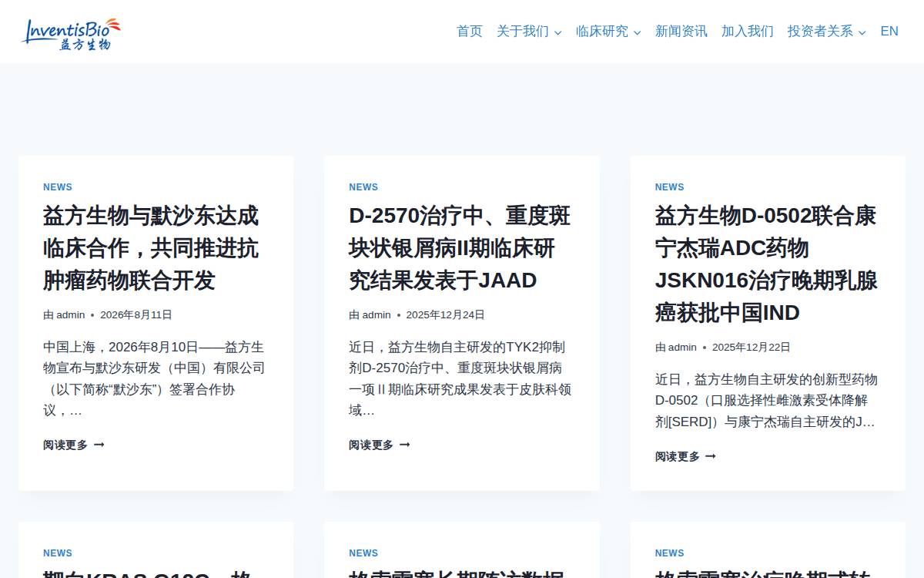Click 阅读更多 on 默沙东 article
The image size is (924, 578).
[x=65, y=445]
